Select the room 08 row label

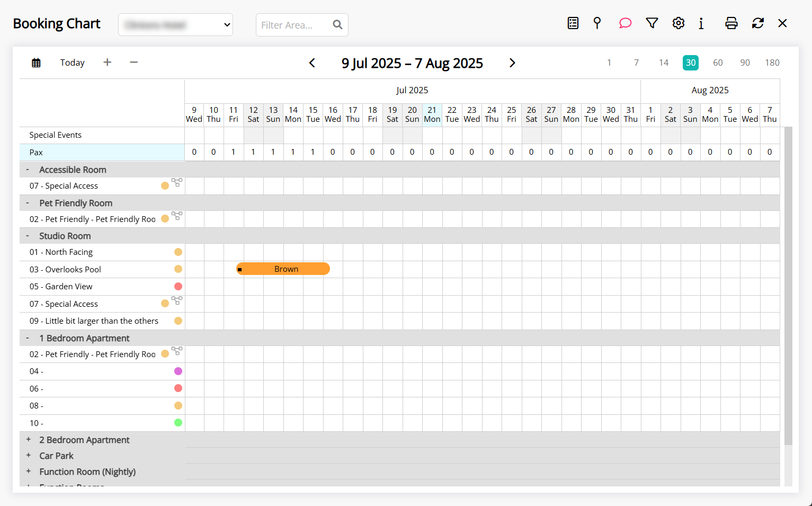[37, 406]
